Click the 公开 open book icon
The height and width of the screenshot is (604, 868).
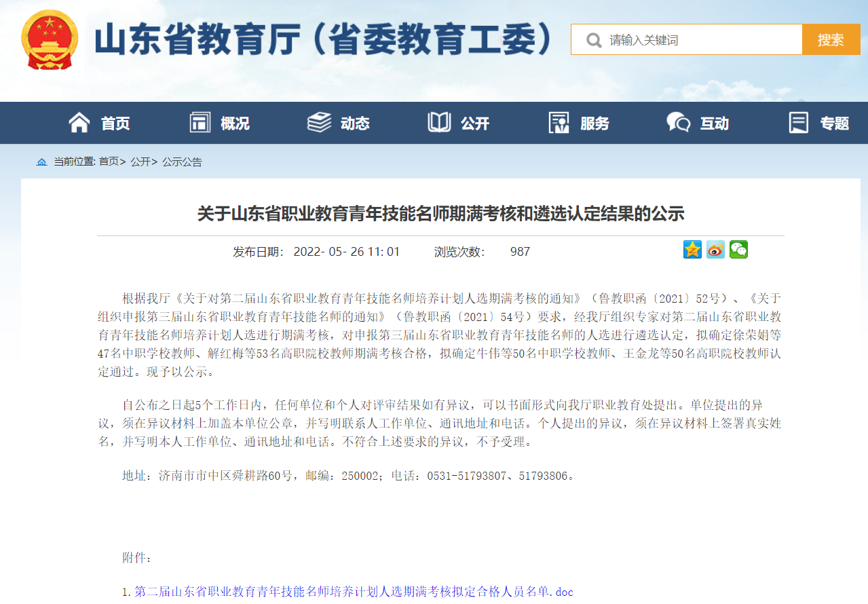[x=439, y=123]
